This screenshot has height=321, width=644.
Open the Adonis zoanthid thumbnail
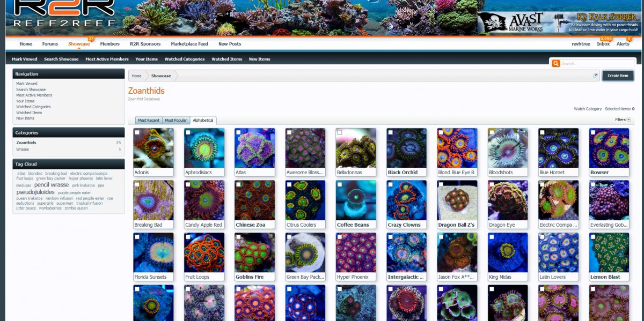point(153,148)
